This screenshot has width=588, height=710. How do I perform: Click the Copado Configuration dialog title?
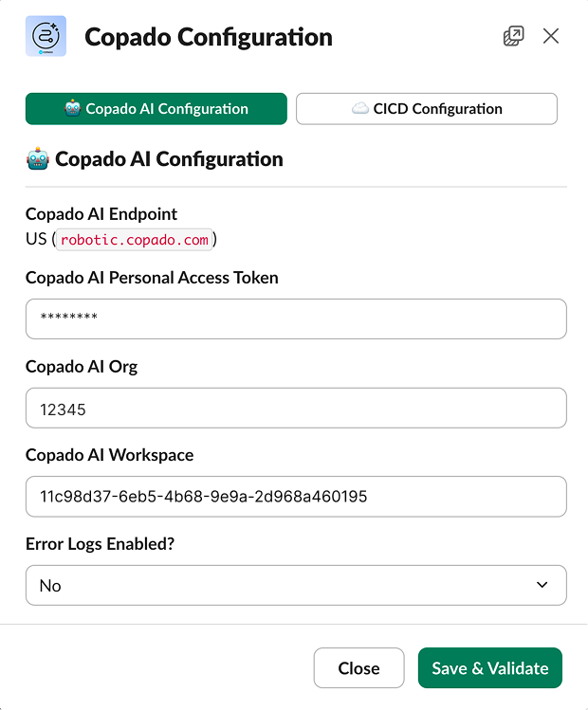[209, 38]
